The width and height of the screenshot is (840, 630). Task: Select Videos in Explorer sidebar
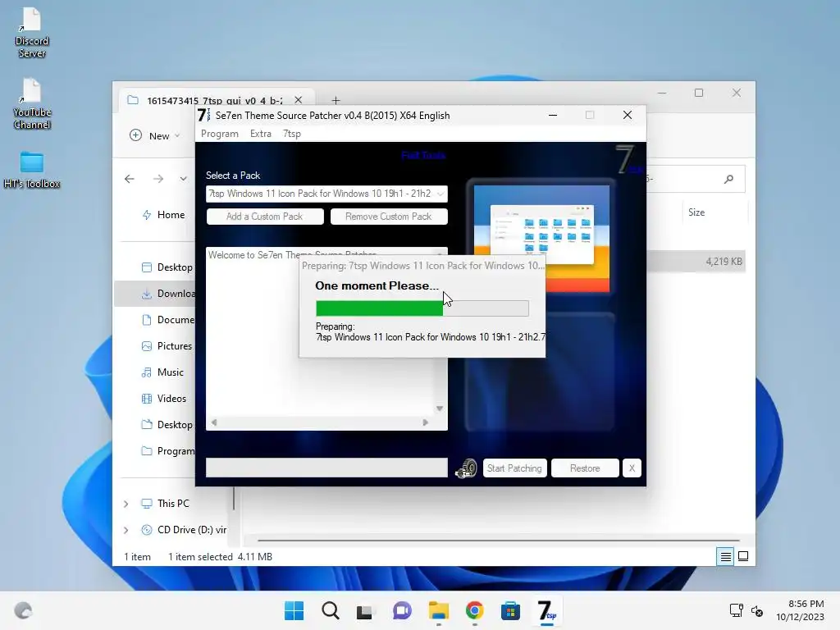click(163, 399)
